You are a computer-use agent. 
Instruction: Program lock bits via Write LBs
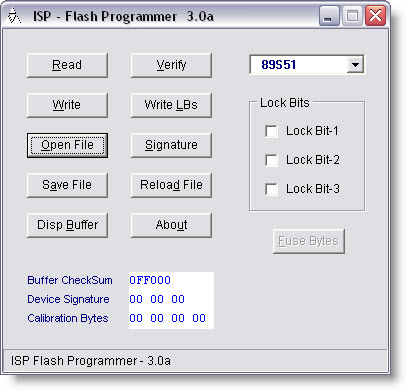[x=171, y=105]
